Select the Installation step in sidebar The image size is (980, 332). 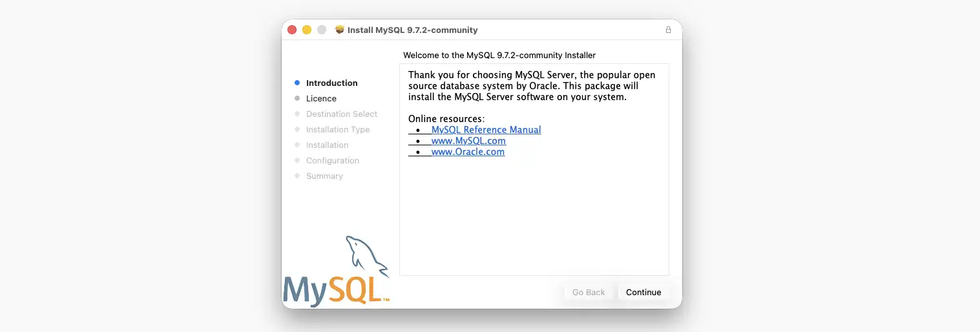[x=327, y=145]
